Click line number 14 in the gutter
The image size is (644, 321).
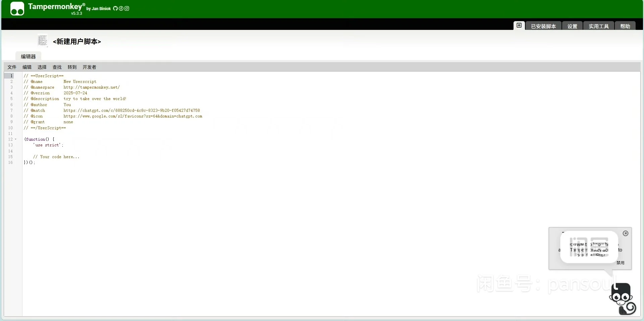pos(10,151)
